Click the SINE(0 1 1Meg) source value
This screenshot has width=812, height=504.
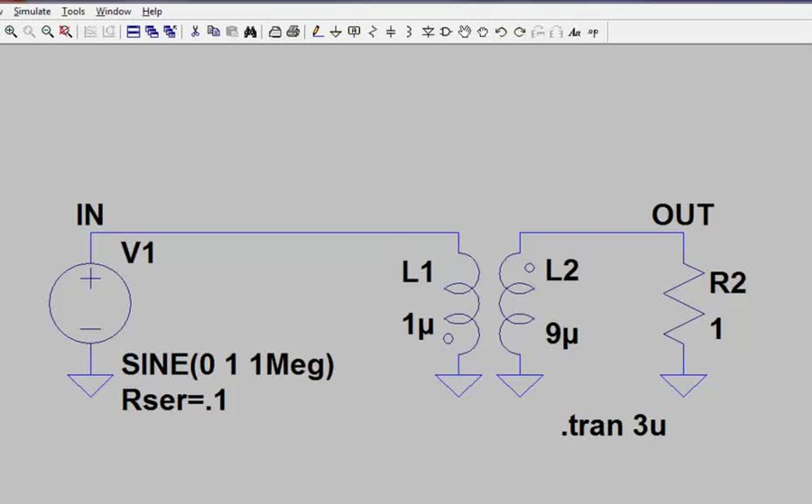point(228,365)
